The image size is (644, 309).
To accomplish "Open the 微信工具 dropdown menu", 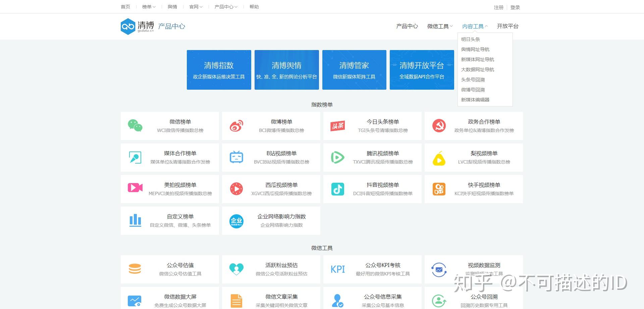I will pyautogui.click(x=440, y=26).
